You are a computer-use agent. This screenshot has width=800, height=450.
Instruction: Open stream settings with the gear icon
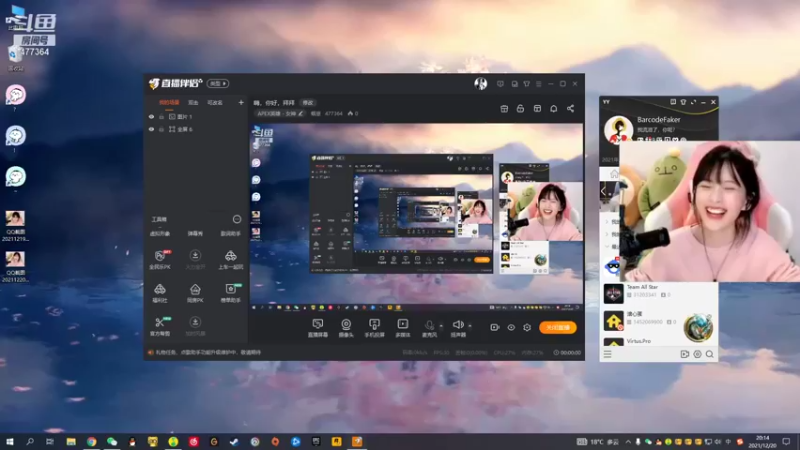click(x=527, y=327)
